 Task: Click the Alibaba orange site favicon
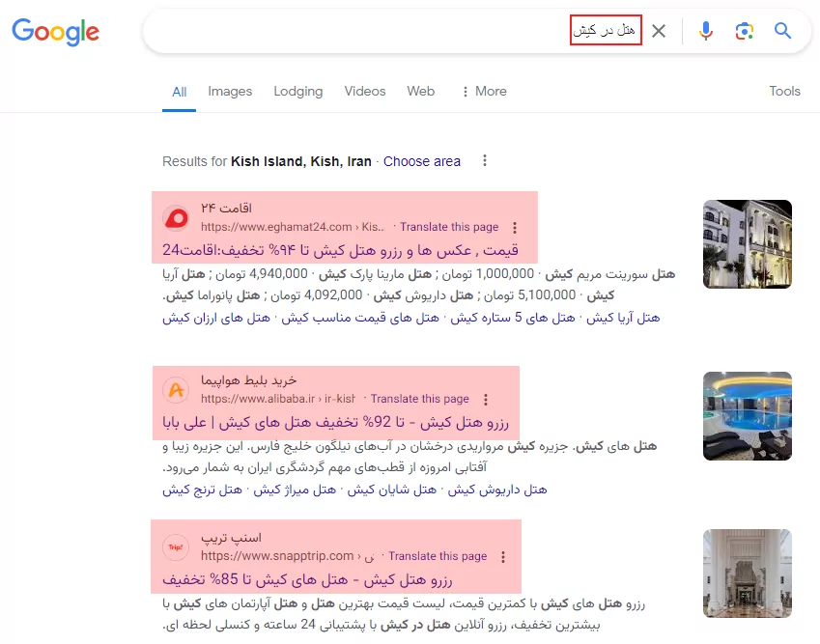point(176,390)
